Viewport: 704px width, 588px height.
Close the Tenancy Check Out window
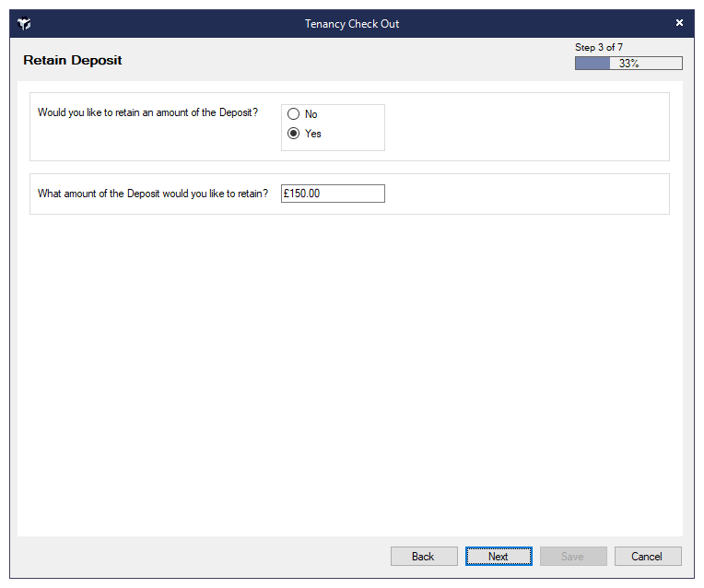coord(679,23)
